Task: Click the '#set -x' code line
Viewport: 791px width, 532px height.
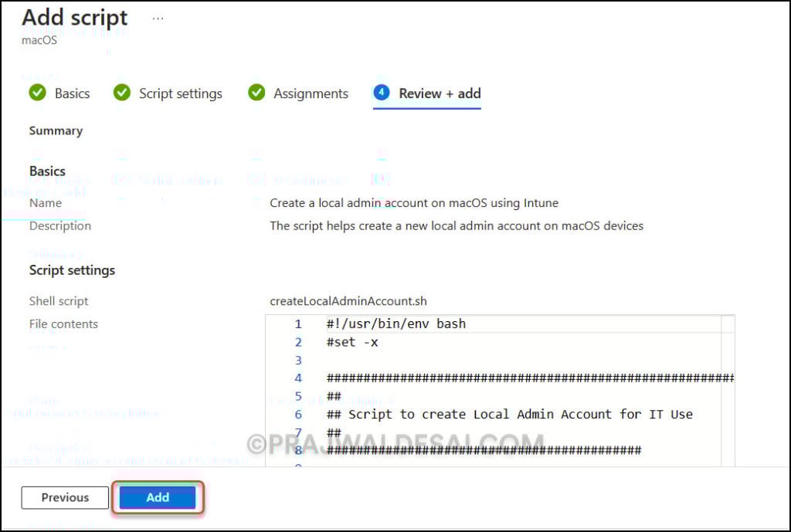Action: click(x=352, y=342)
